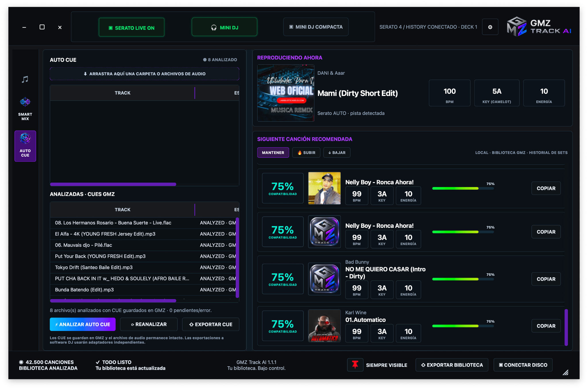Open the music library note icon
The height and width of the screenshot is (389, 588).
(x=25, y=79)
